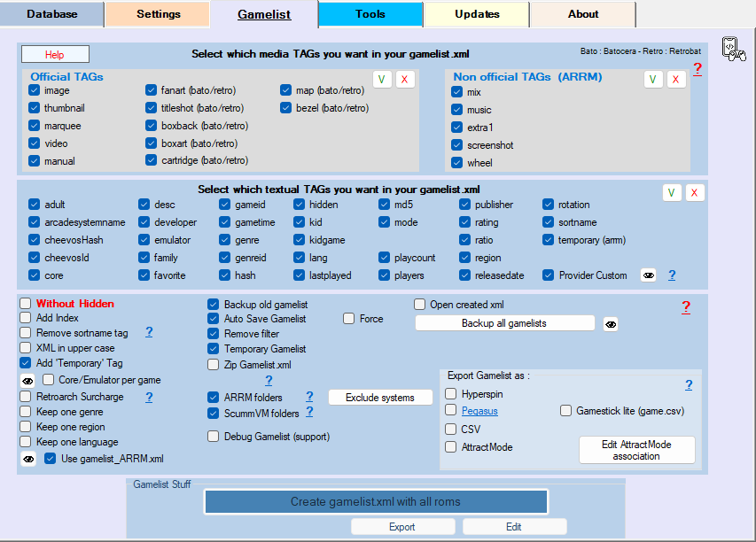Screen dimensions: 756x542
Task: Uncheck the marquee media tag
Action: pos(34,126)
